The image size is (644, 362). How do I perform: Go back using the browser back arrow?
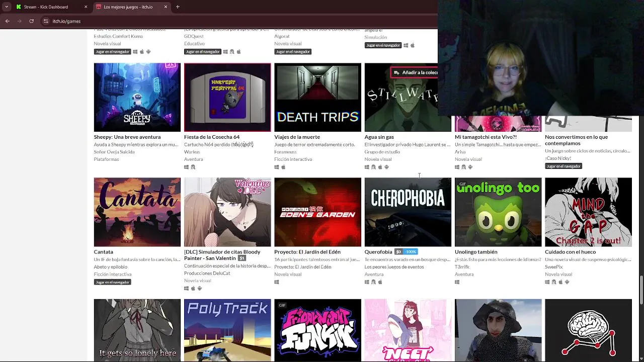[x=8, y=21]
